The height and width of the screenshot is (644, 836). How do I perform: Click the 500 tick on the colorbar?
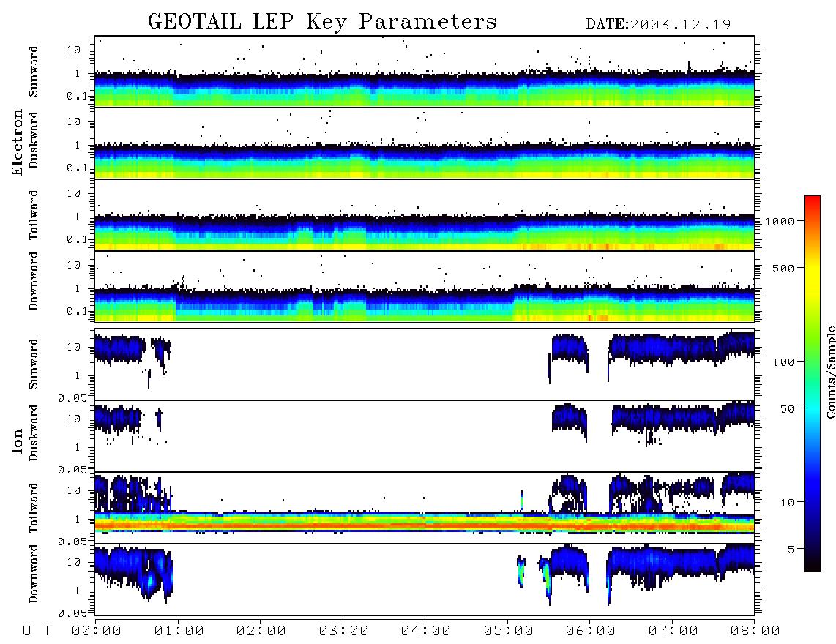pyautogui.click(x=783, y=268)
